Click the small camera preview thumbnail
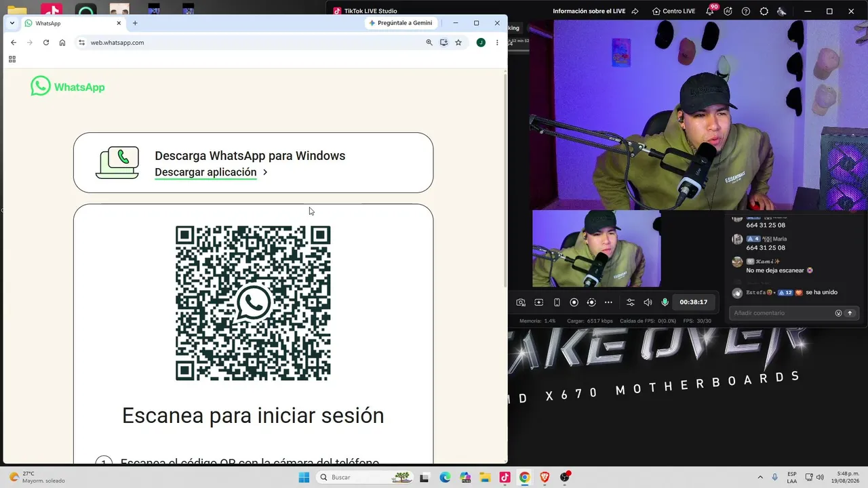Image resolution: width=868 pixels, height=488 pixels. [x=597, y=249]
